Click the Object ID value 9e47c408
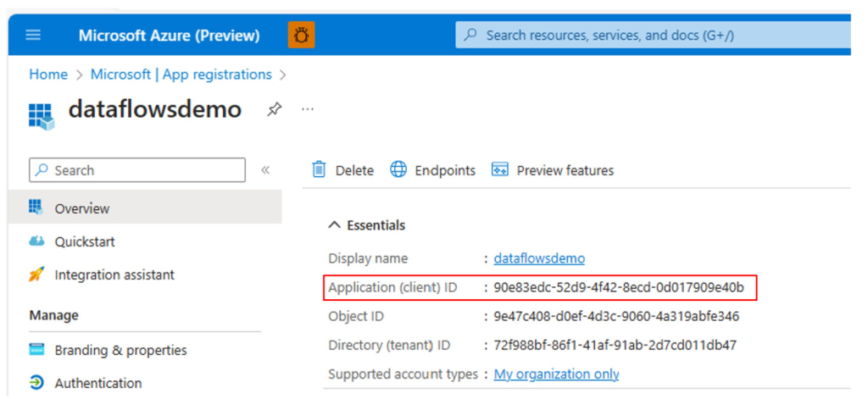Screen dimensions: 868x399 [x=616, y=317]
